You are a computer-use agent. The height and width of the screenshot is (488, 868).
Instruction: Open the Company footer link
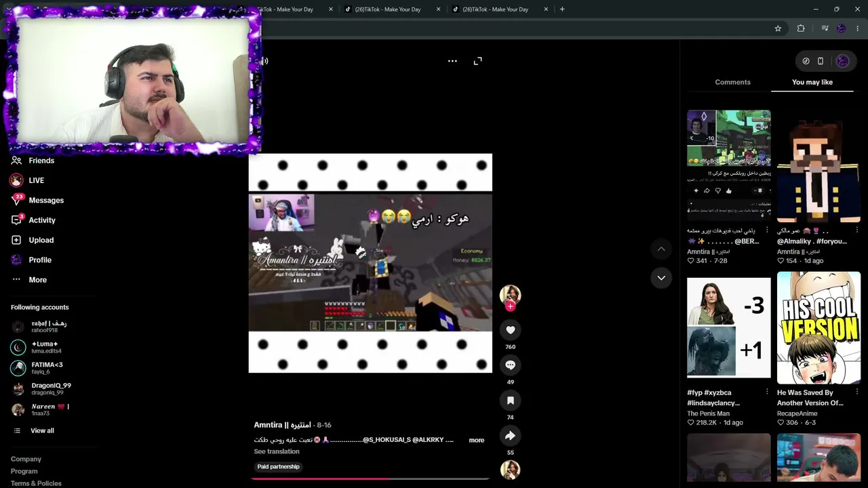coord(26,460)
